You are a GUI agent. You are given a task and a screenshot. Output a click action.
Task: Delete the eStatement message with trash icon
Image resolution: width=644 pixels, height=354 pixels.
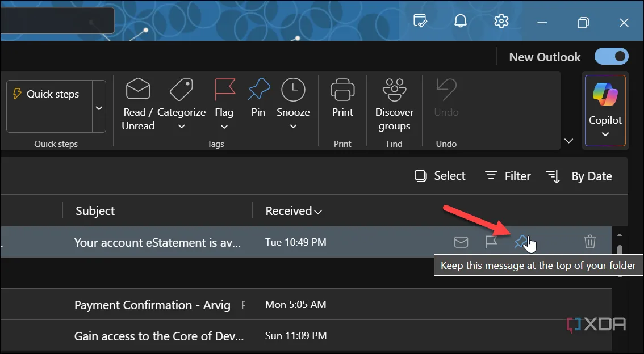pyautogui.click(x=590, y=242)
